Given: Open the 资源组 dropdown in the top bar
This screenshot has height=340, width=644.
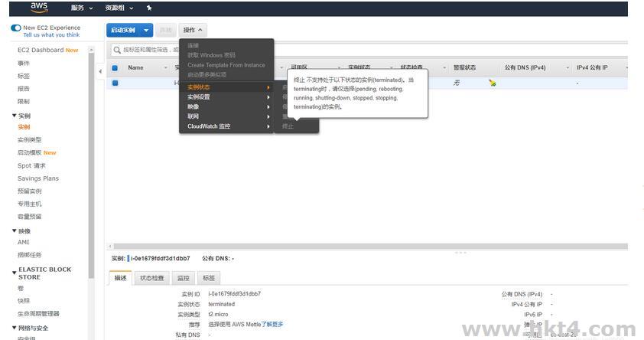Looking at the screenshot, I should [x=119, y=8].
